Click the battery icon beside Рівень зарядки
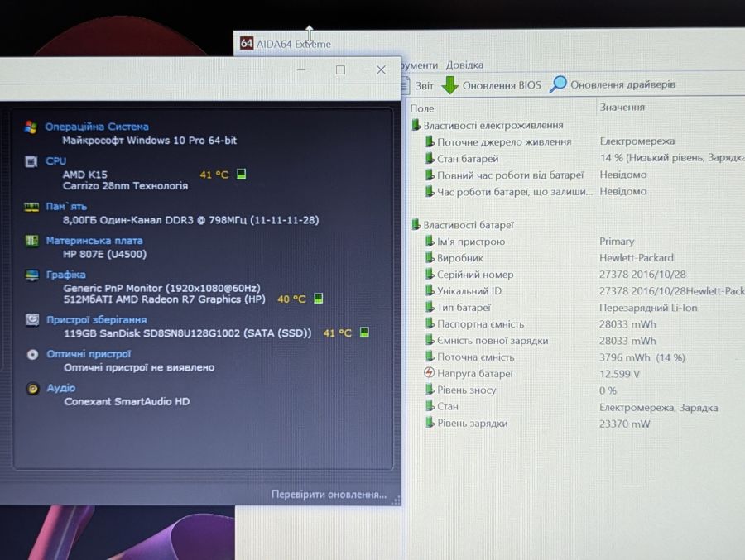The image size is (745, 560). point(430,422)
